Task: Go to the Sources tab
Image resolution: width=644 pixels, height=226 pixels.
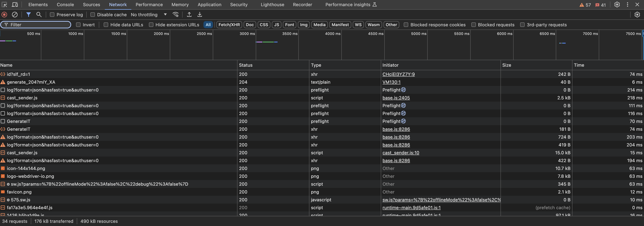Action: tap(92, 4)
